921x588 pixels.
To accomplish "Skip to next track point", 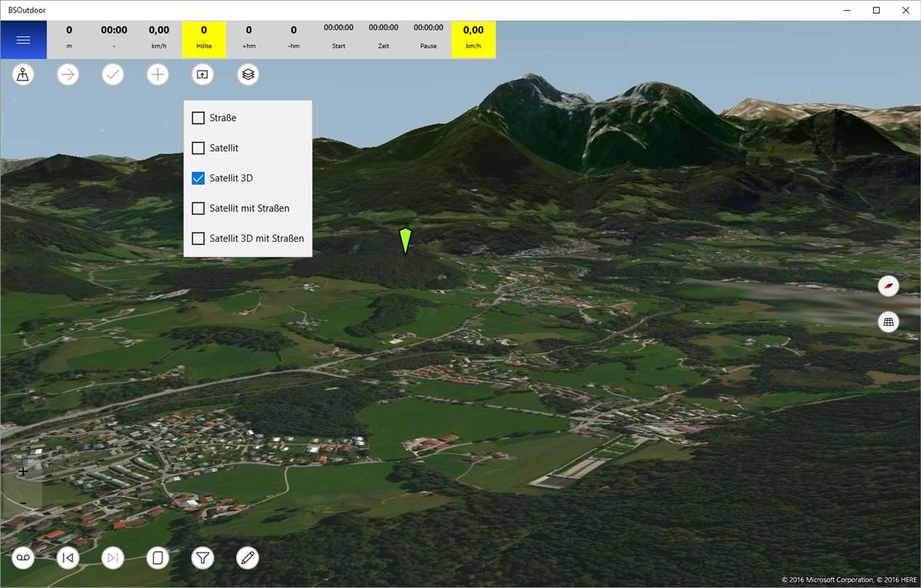I will [113, 558].
